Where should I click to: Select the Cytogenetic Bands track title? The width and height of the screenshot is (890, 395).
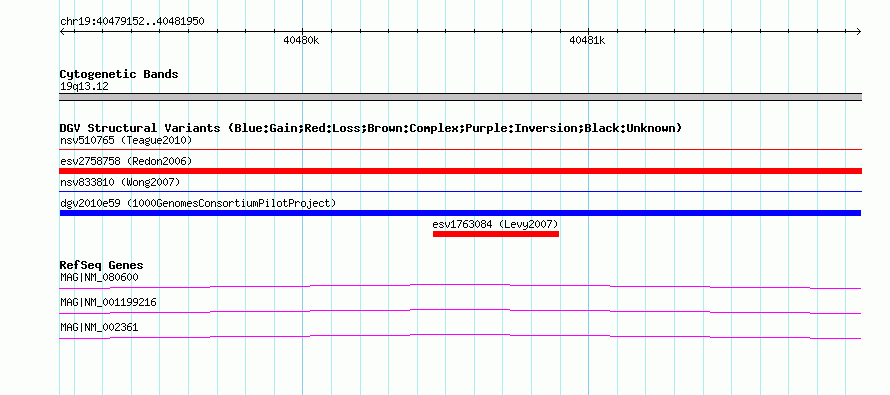coord(119,74)
